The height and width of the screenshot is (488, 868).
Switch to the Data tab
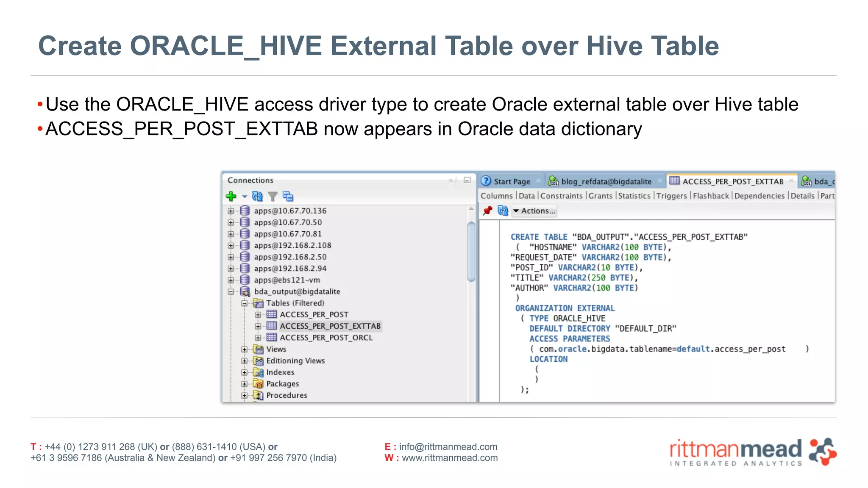point(526,196)
